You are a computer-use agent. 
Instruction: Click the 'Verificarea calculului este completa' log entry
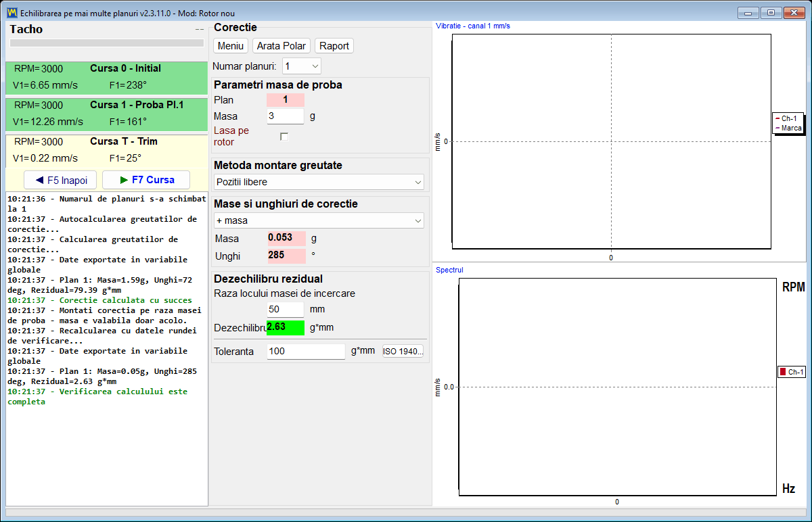tap(97, 396)
